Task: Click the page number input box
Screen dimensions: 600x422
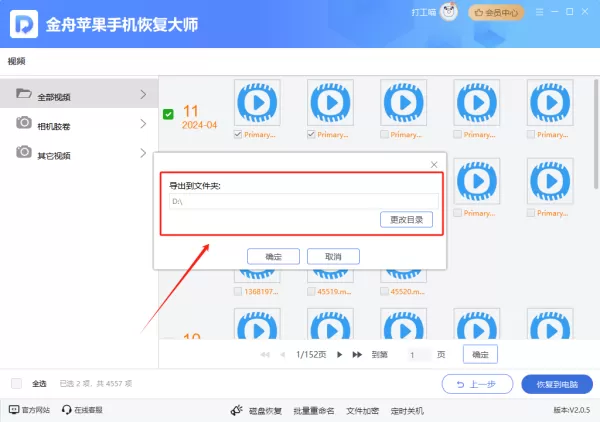Action: pos(419,355)
